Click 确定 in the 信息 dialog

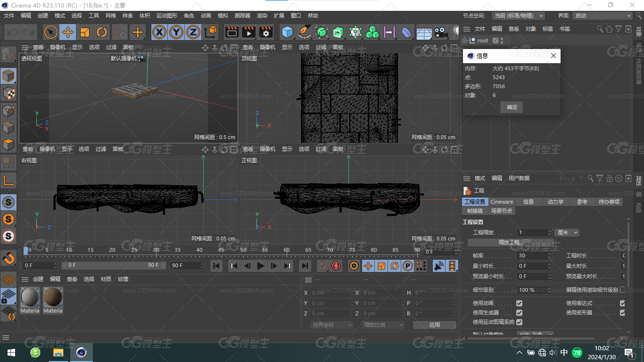point(512,107)
